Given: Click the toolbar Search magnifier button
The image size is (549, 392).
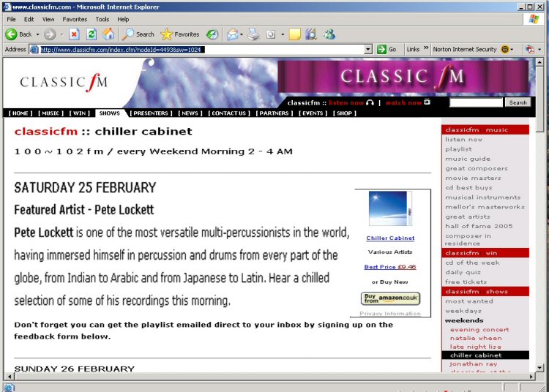Looking at the screenshot, I should (138, 34).
